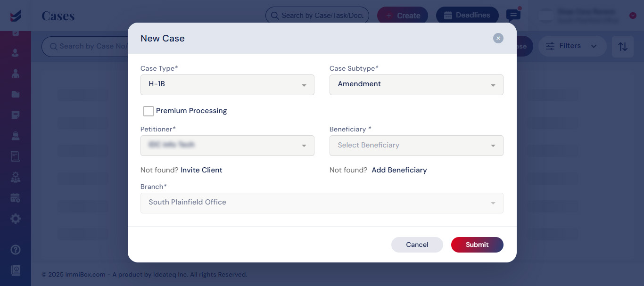
Task: Open the Select Beneficiary dropdown
Action: pos(416,146)
